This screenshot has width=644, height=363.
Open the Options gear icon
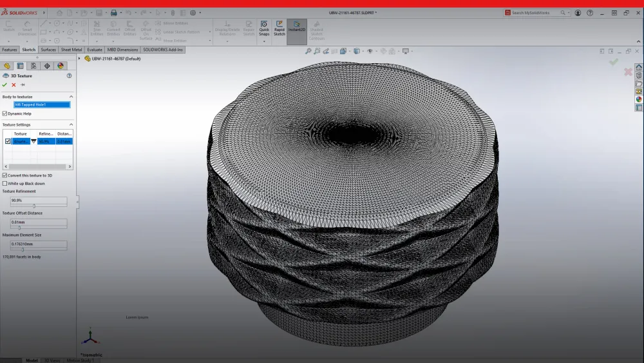click(193, 13)
